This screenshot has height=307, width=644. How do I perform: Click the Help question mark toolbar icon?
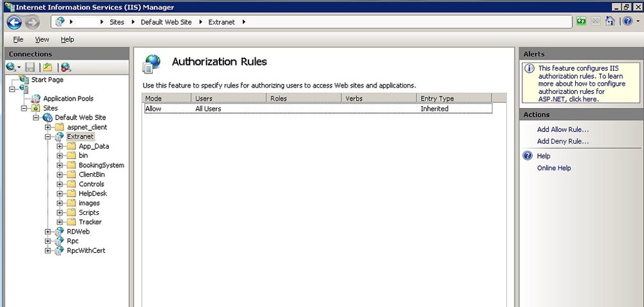pos(627,21)
